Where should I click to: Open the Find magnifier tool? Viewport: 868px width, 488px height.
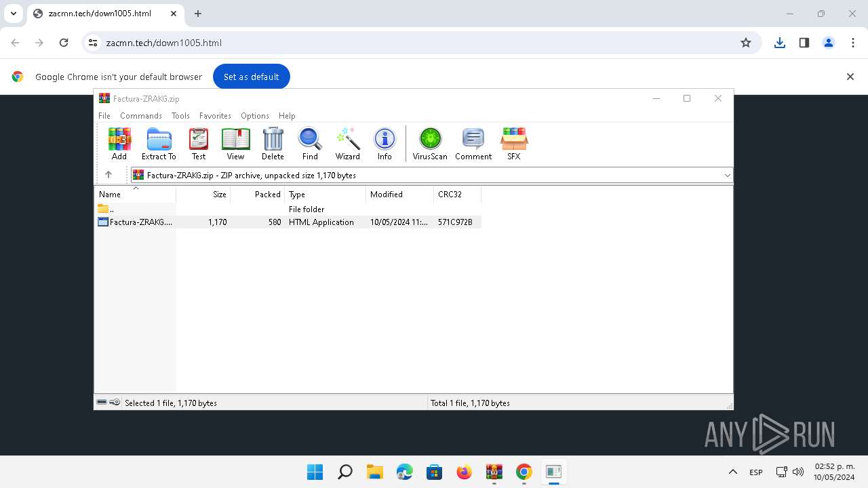[x=310, y=144]
